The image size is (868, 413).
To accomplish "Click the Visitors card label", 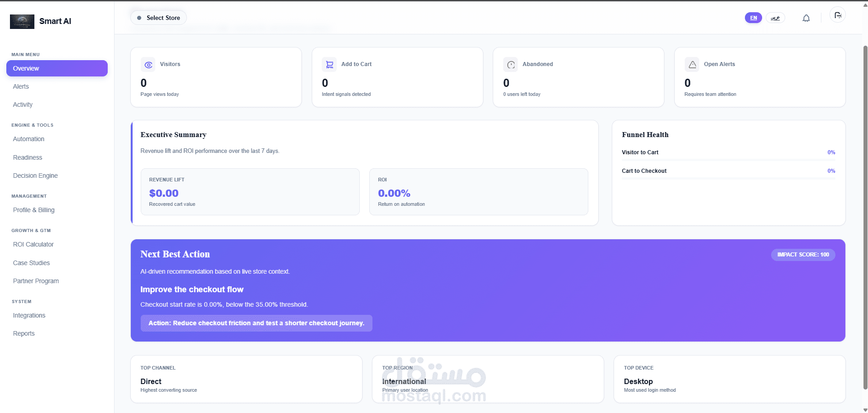I will [170, 64].
